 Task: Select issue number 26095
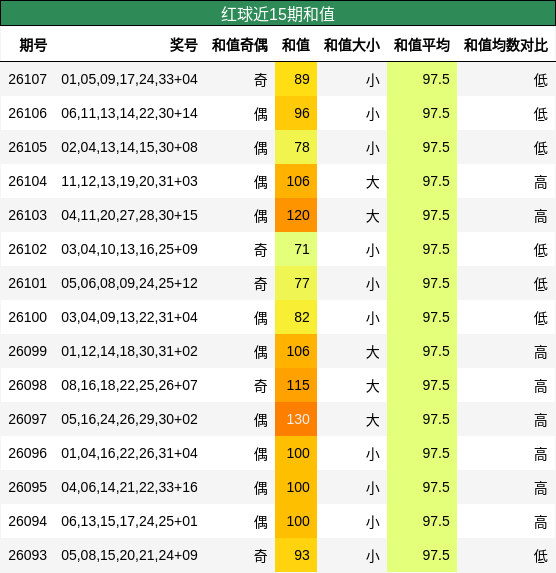coord(27,487)
